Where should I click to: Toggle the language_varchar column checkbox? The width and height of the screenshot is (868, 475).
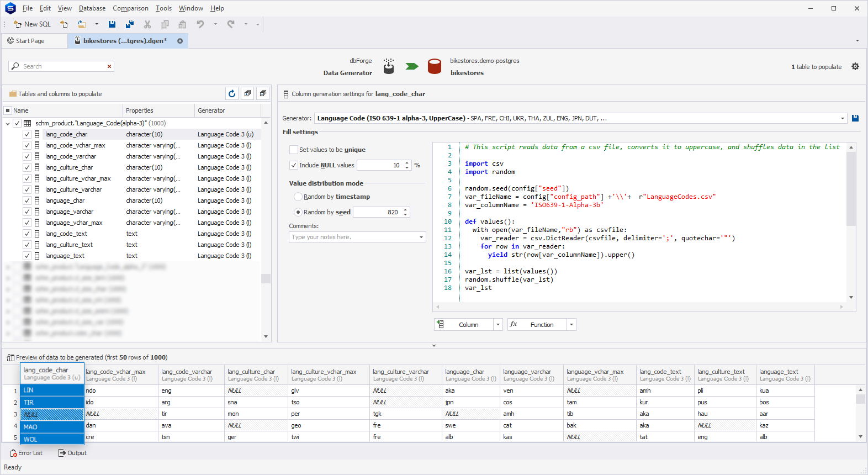point(27,212)
